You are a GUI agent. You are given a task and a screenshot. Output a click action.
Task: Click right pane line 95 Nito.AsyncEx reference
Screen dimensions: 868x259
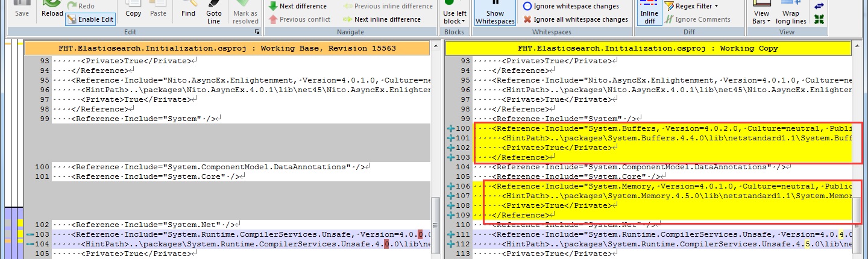click(x=663, y=80)
